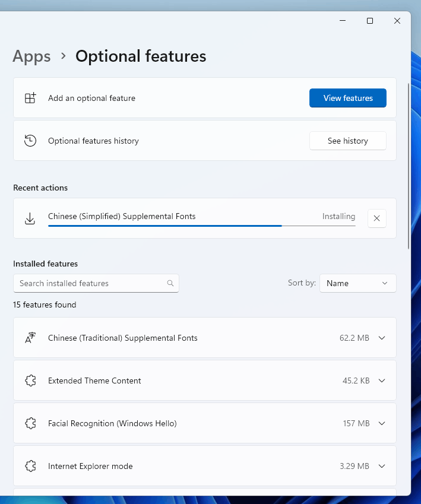This screenshot has height=504, width=421.
Task: Click the Internet Explorer mode puzzle icon
Action: point(30,466)
